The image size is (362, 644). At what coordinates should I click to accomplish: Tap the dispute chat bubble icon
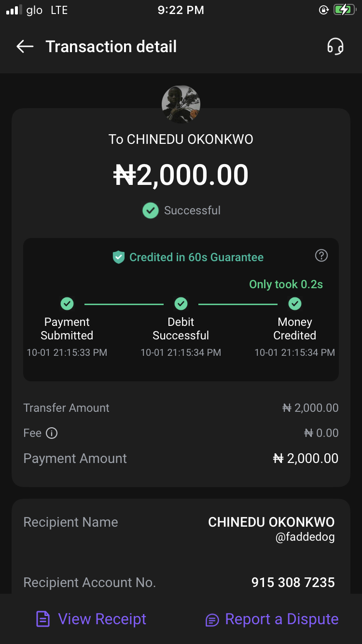click(212, 620)
